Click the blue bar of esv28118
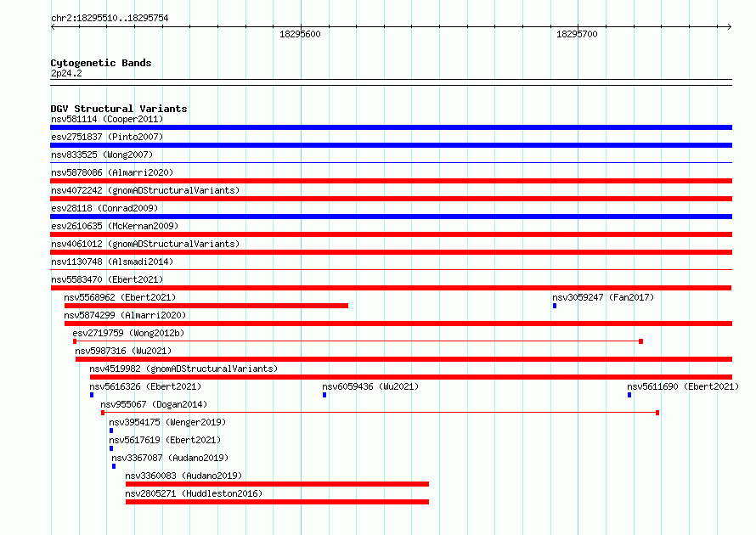756x535 pixels. click(x=391, y=217)
